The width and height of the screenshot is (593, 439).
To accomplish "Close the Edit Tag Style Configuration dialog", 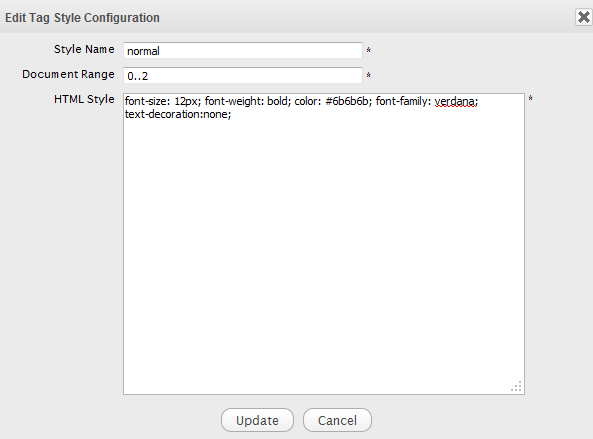I will [x=584, y=17].
